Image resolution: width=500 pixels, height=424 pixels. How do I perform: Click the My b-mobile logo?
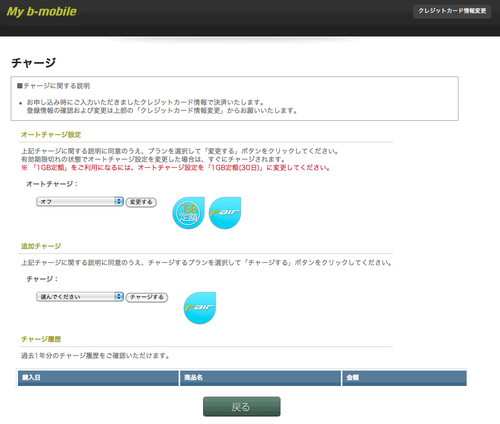pos(42,12)
